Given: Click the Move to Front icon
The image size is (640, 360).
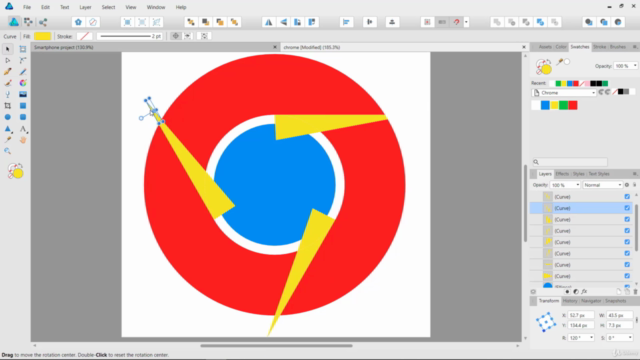Looking at the screenshot, I should click(235, 22).
